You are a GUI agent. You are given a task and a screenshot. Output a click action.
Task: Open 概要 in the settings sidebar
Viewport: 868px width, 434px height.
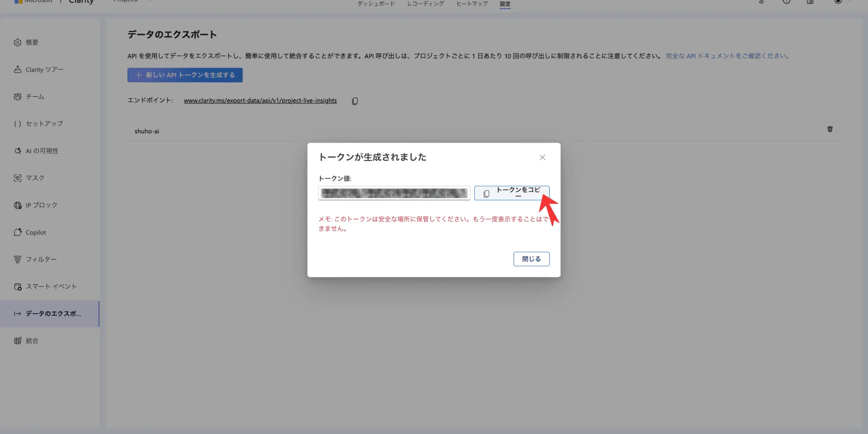click(50, 42)
